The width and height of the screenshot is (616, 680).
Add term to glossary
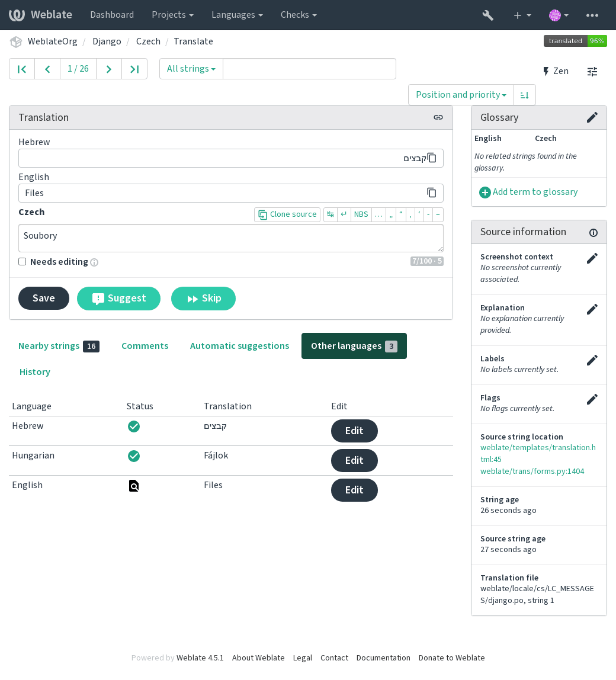point(528,192)
